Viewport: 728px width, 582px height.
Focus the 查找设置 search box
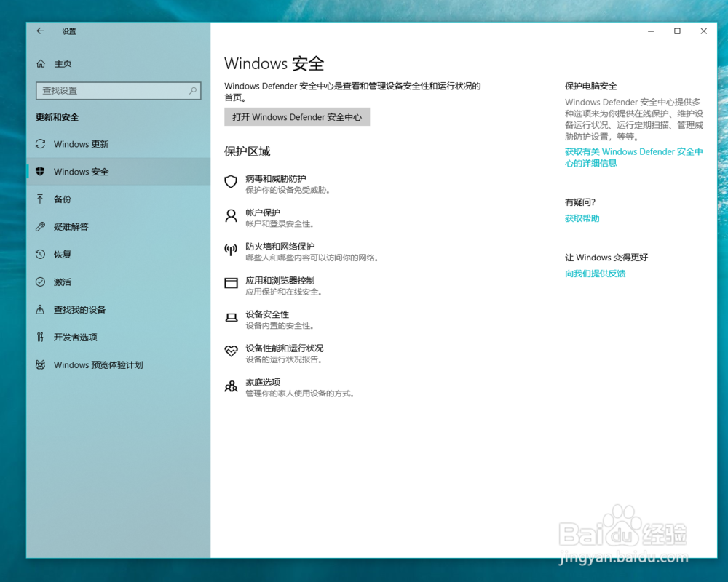click(119, 90)
